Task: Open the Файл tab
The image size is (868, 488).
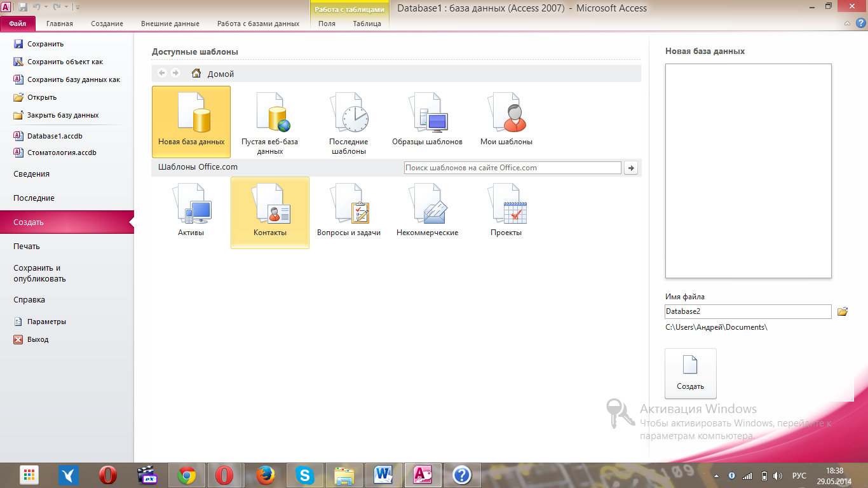Action: point(18,24)
